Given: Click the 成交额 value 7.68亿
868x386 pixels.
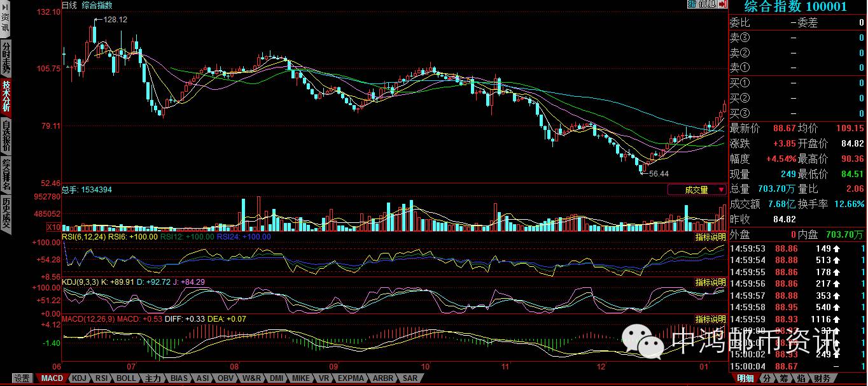Looking at the screenshot, I should [x=781, y=204].
